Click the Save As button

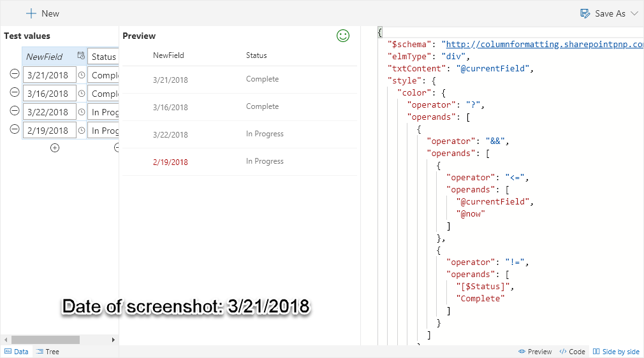pyautogui.click(x=603, y=13)
